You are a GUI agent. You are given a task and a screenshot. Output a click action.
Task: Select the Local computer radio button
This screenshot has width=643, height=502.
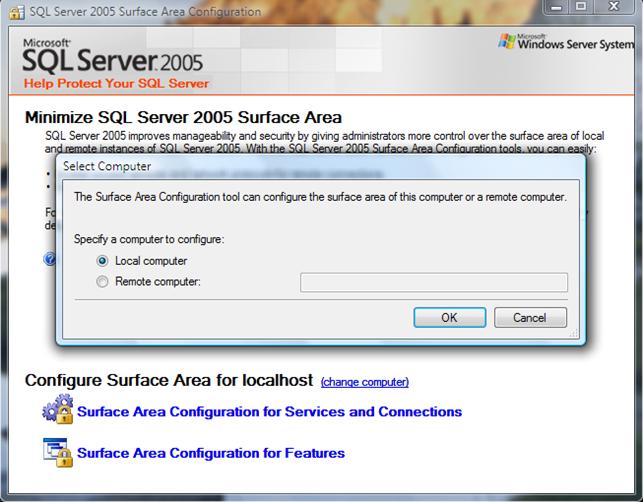coord(102,261)
